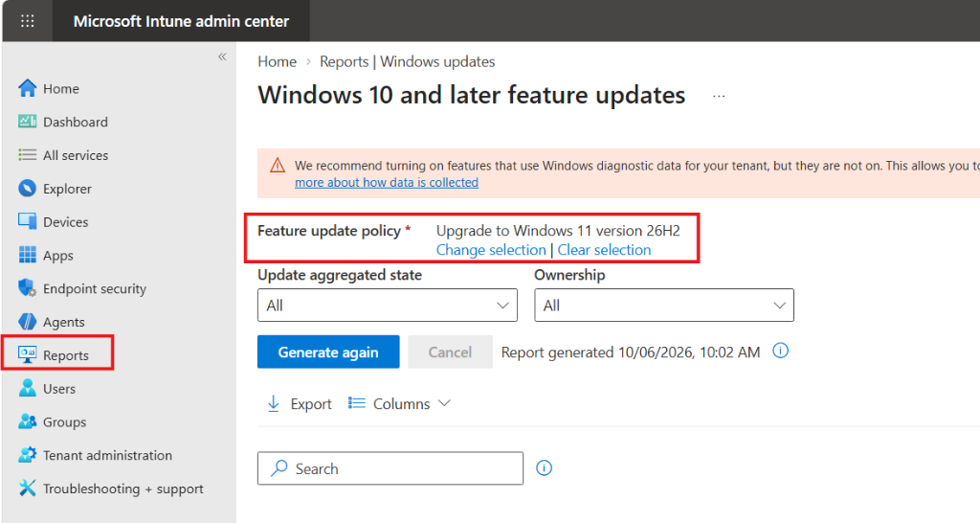Screen dimensions: 980x523
Task: Click 'Upgrade to Windows 11 version 26H2' text
Action: tap(558, 230)
